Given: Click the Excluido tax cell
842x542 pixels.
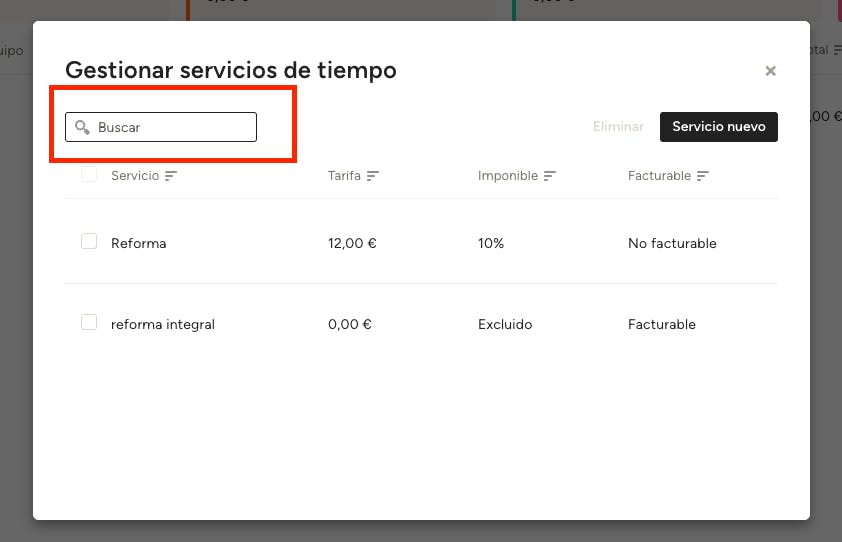Looking at the screenshot, I should tap(505, 324).
